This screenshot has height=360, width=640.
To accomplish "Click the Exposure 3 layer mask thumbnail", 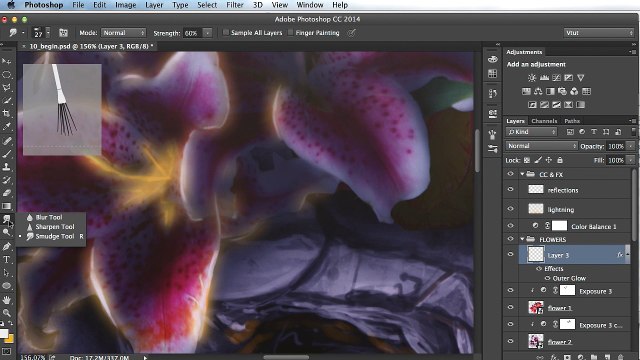I will [567, 291].
